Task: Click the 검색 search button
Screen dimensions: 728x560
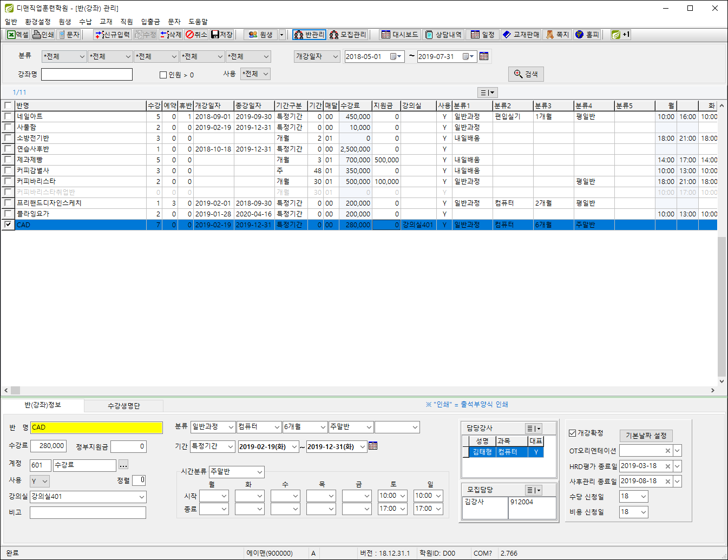Action: [526, 74]
